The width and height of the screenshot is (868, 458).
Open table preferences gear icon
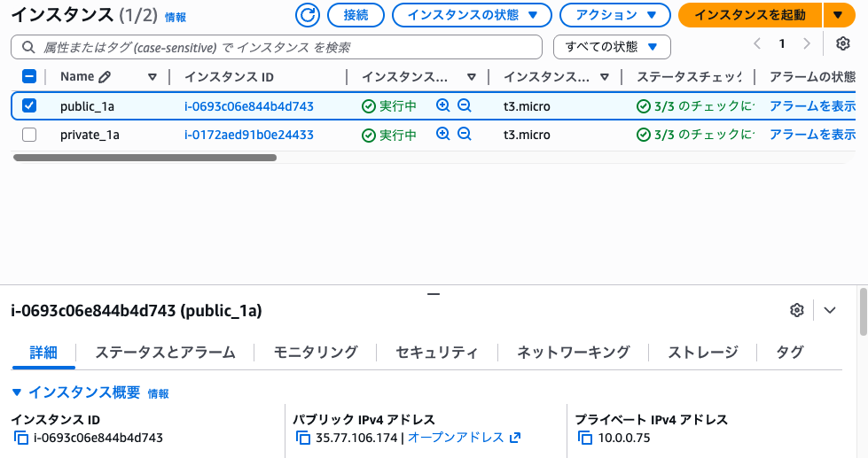pos(842,44)
